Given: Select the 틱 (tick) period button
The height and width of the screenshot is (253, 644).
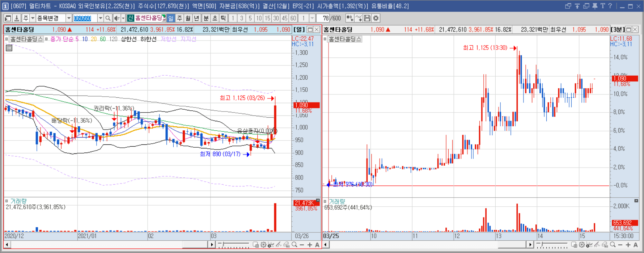Looking at the screenshot, I should pos(223,18).
